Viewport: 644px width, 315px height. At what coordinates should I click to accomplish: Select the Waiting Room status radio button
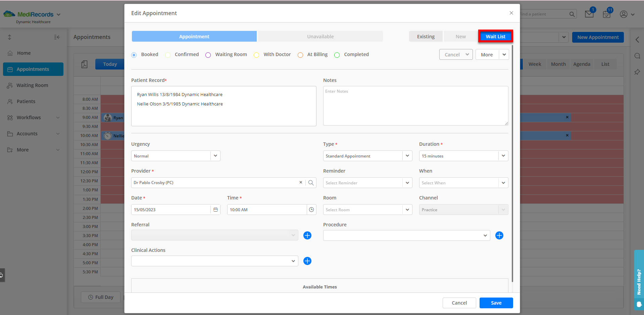208,55
